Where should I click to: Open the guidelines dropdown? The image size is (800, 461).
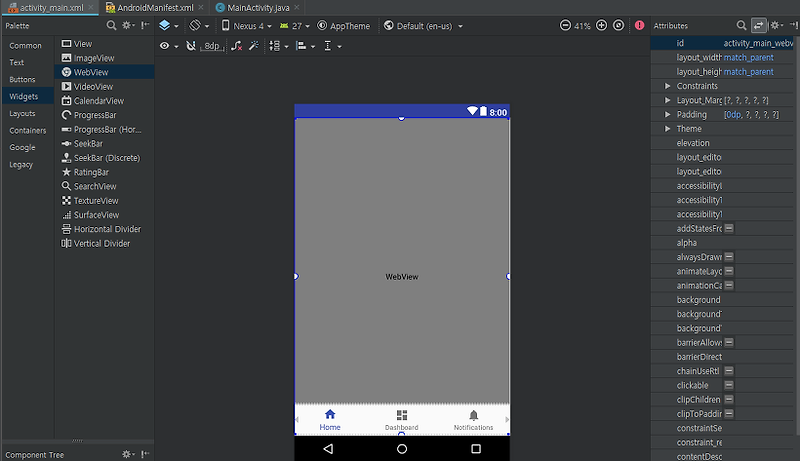click(x=332, y=46)
